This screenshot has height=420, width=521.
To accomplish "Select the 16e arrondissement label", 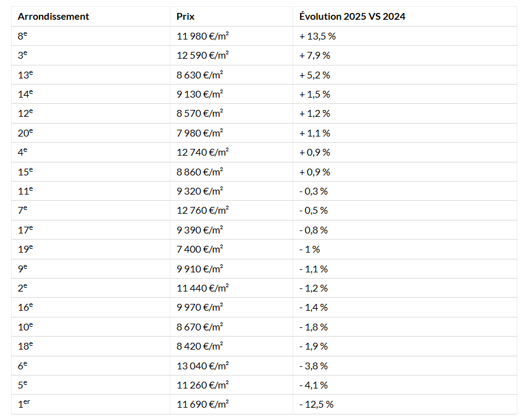I will (x=25, y=307).
